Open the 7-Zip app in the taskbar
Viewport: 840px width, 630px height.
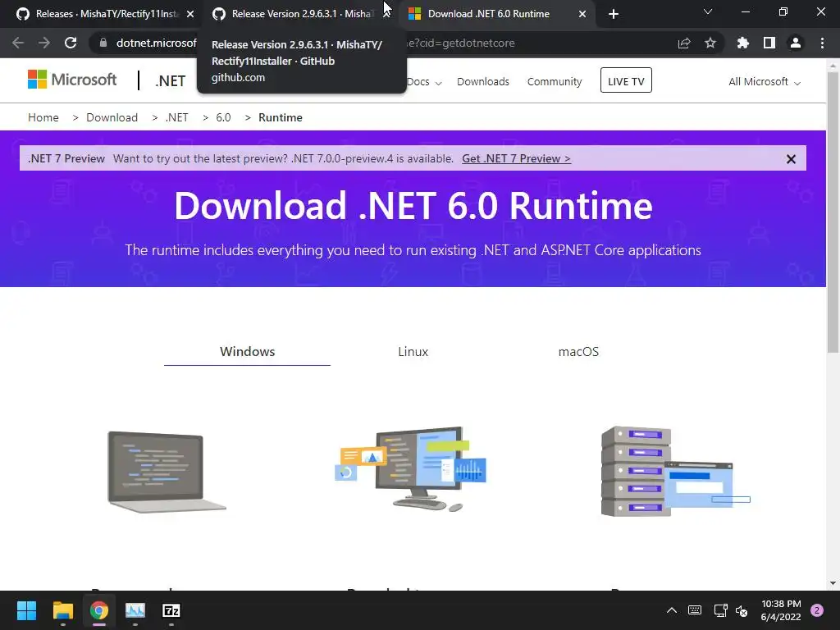click(171, 610)
